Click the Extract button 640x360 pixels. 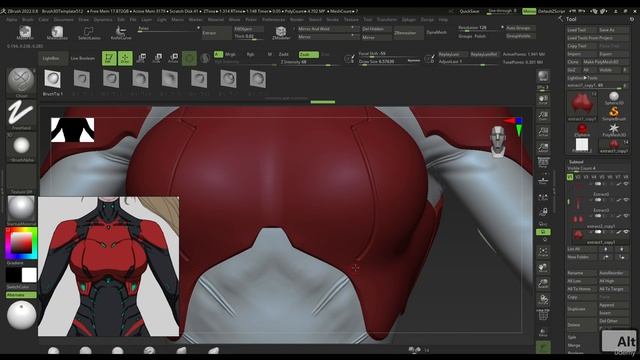coord(216,33)
